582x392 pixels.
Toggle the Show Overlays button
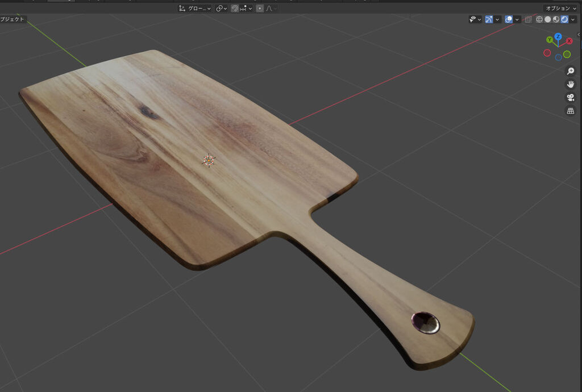click(509, 19)
